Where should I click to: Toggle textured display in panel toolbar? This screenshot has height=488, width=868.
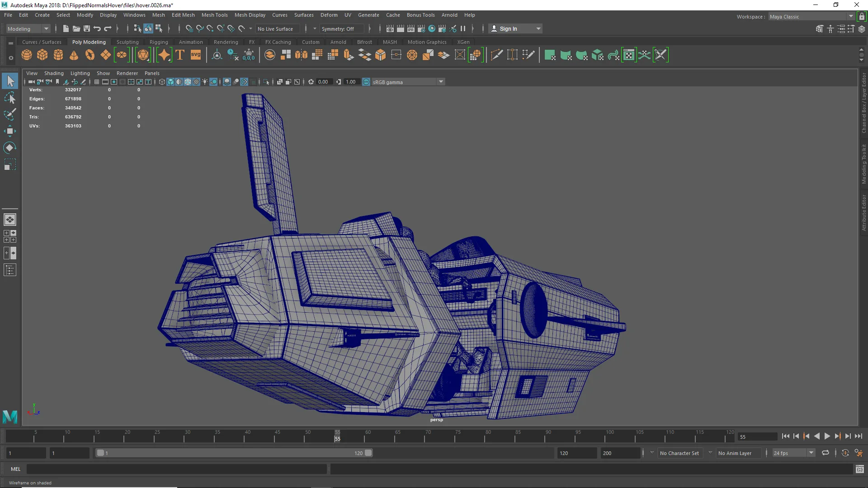[x=196, y=82]
